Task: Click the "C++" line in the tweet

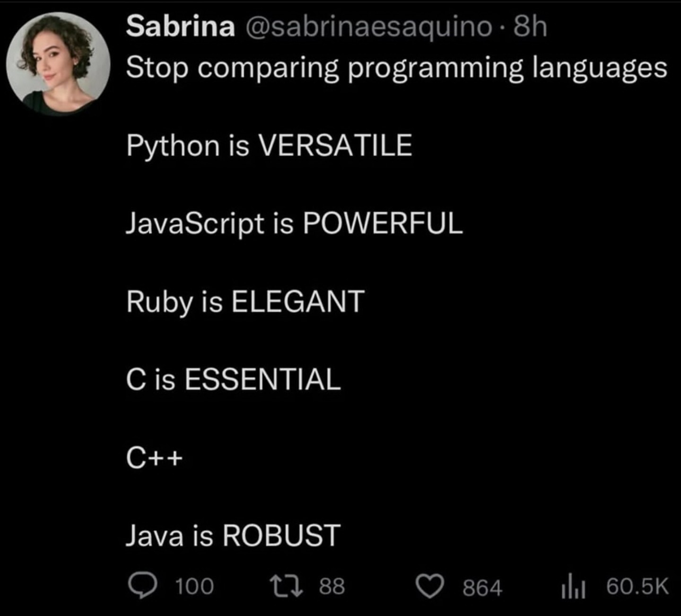Action: [x=154, y=458]
